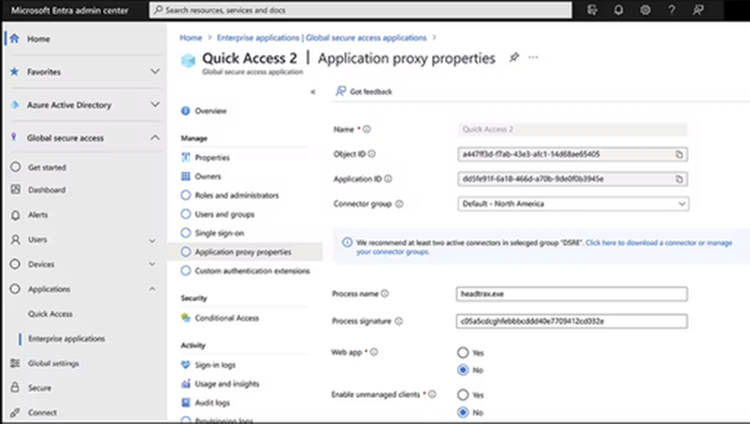Open Cloud Shell icon in top bar
Screen dimensions: 750x424
point(592,10)
